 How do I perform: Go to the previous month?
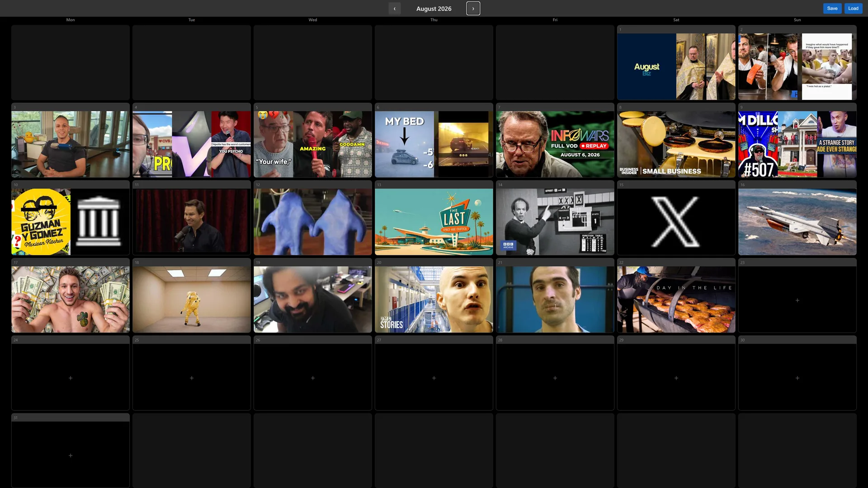394,9
